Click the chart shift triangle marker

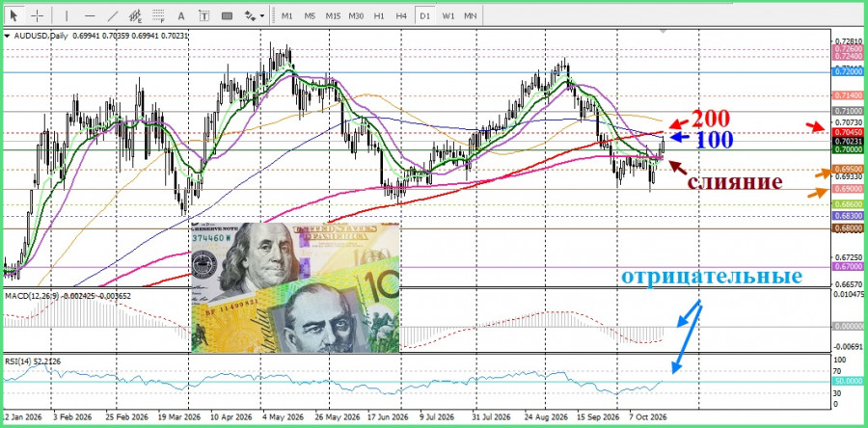664,33
